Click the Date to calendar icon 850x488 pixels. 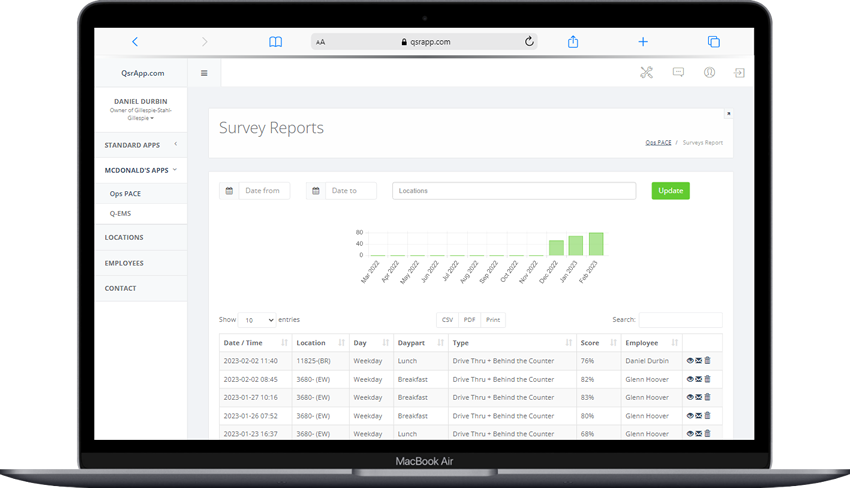[x=315, y=191]
